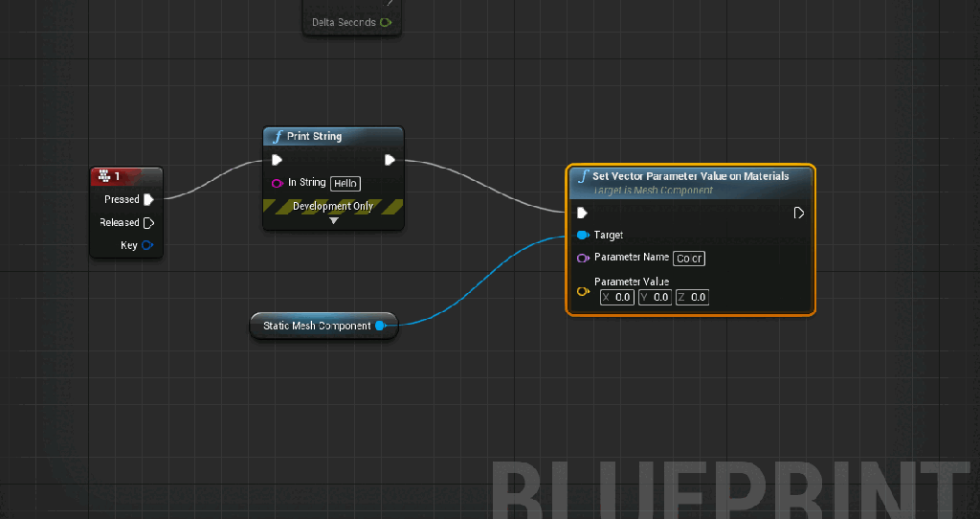Click the Released execution pin on key 1 node
This screenshot has height=519, width=980.
coord(148,223)
